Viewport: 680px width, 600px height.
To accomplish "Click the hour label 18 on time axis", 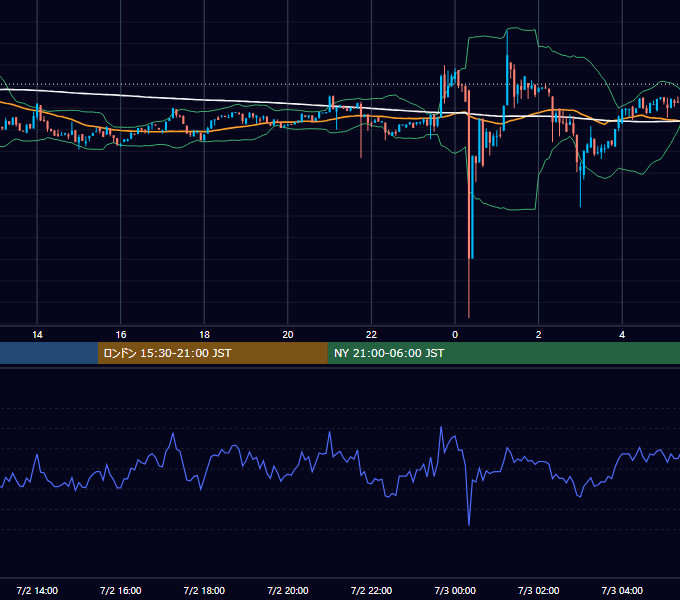I will 204,335.
